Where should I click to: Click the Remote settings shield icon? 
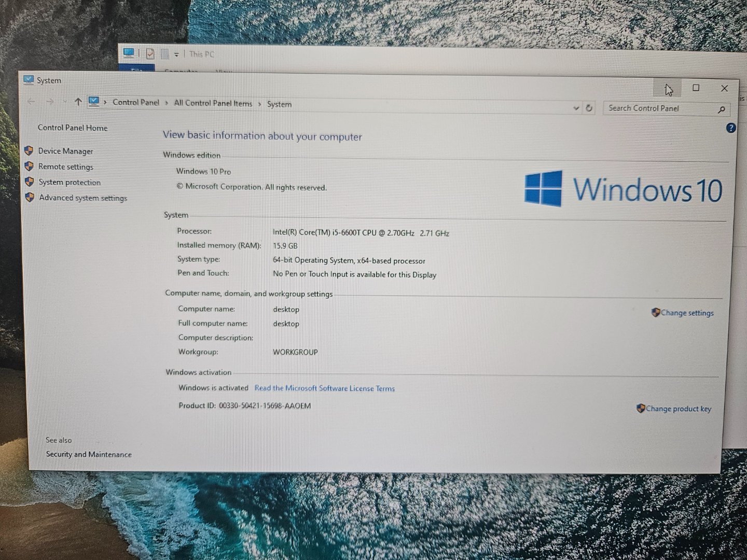coord(29,166)
